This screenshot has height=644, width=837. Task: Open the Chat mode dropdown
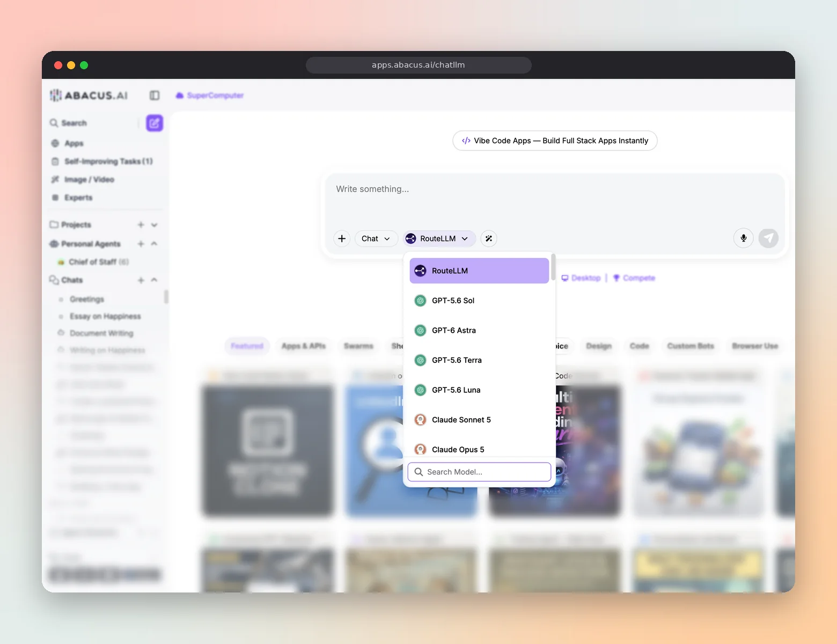pyautogui.click(x=376, y=238)
